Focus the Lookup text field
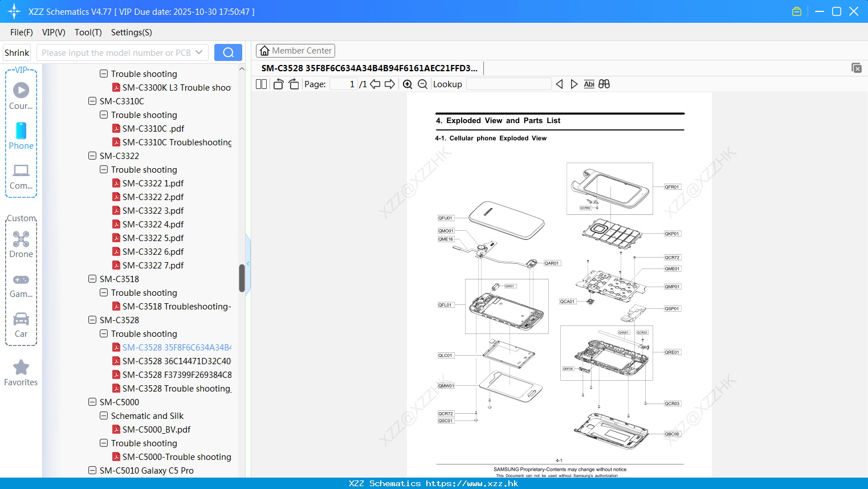 [508, 84]
